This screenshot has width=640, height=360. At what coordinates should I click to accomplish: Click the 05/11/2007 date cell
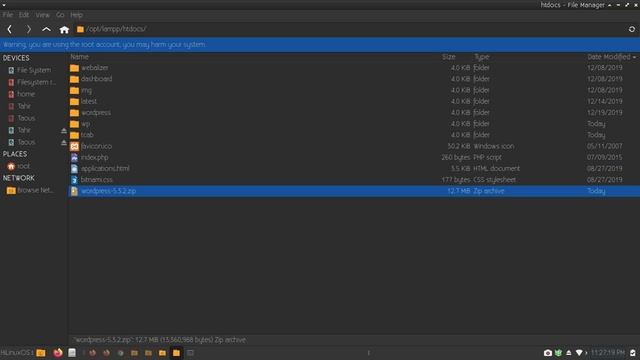tap(604, 146)
